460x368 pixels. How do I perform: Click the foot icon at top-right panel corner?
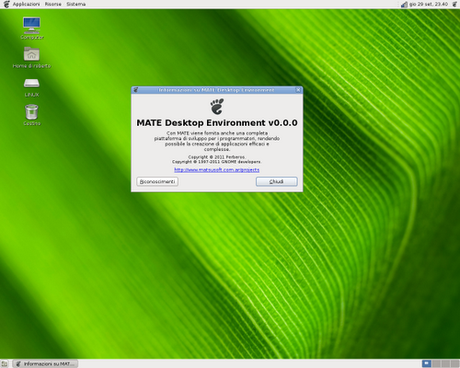[x=455, y=4]
